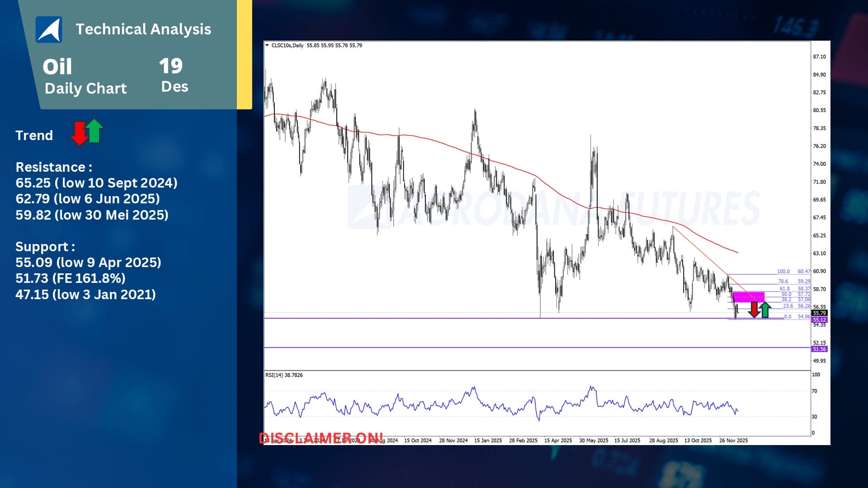Click the small triangle before CLSC10s,Daily

pyautogui.click(x=267, y=45)
